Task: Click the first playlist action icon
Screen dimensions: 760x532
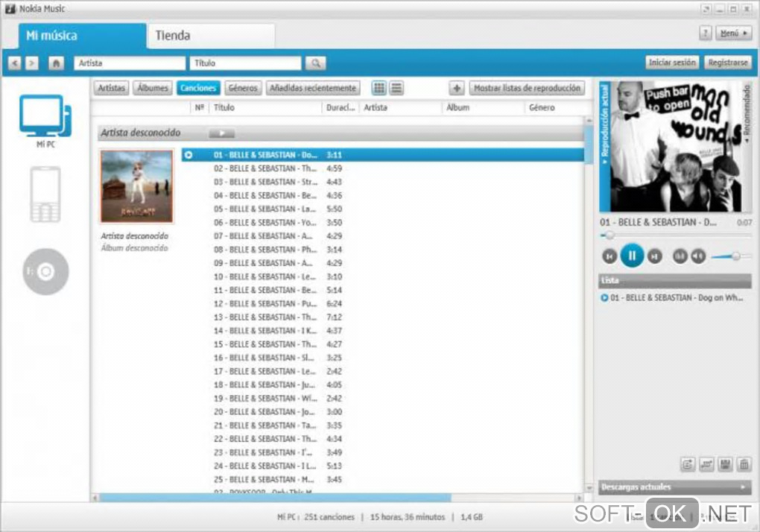Action: pyautogui.click(x=687, y=464)
